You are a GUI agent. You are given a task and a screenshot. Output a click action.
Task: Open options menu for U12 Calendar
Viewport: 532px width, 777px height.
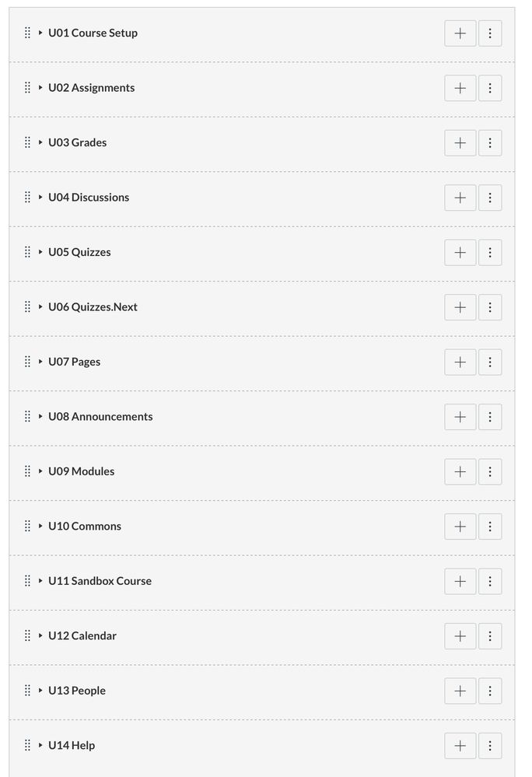(490, 636)
